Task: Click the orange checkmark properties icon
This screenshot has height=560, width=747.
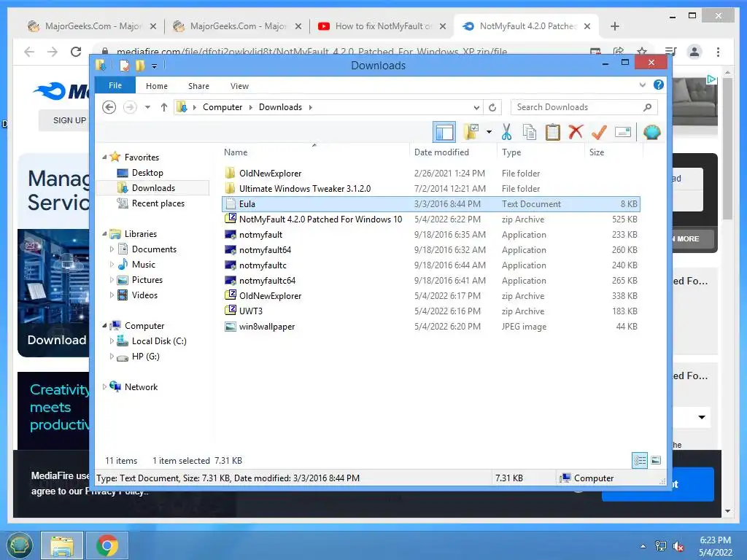Action: [599, 132]
